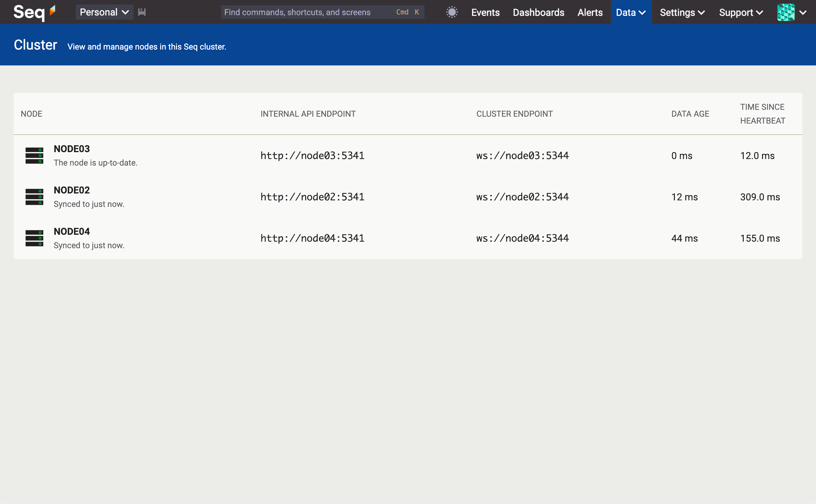Click the NODE column header
The height and width of the screenshot is (504, 816).
tap(31, 114)
